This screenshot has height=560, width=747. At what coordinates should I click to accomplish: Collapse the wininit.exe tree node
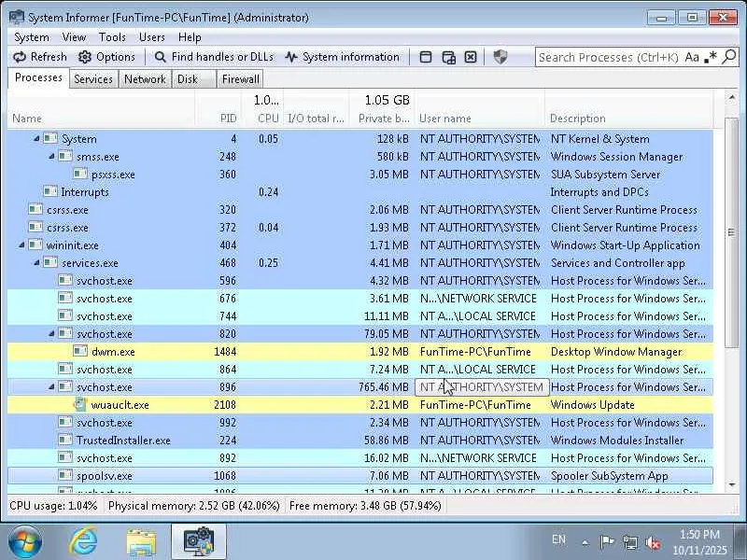(x=21, y=245)
